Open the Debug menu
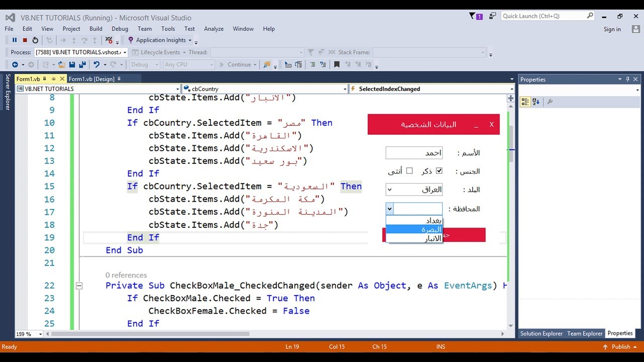644x362 pixels. point(120,29)
